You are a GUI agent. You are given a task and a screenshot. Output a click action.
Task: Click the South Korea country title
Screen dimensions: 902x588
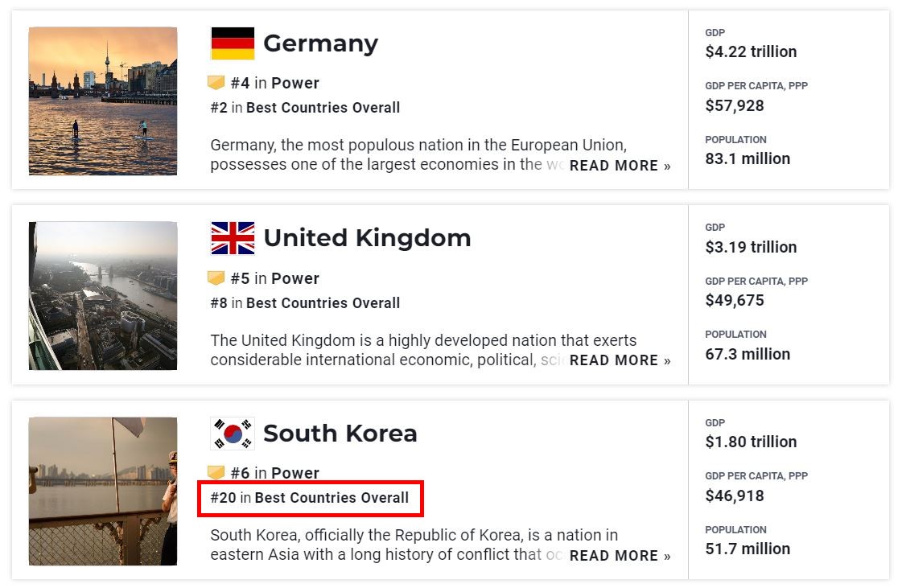click(340, 434)
